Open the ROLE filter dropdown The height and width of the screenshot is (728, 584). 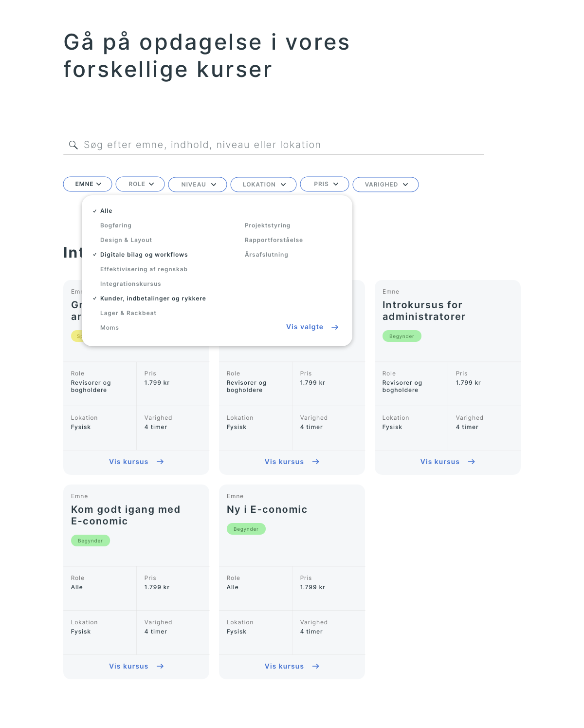(x=140, y=184)
